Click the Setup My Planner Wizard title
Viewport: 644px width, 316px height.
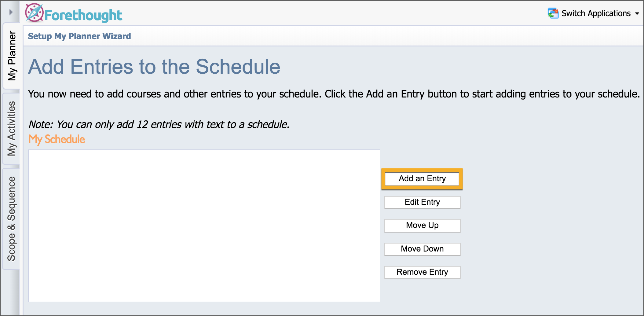tap(79, 36)
